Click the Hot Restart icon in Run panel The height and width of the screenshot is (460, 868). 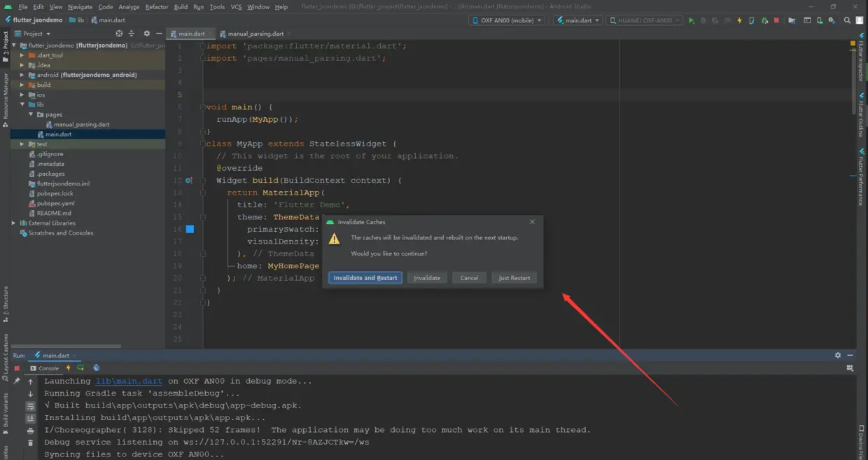click(x=81, y=368)
